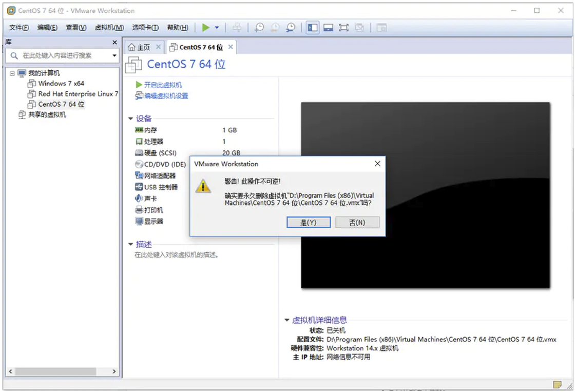The image size is (576, 392).
Task: Select the CD/DVD (IDE) device row
Action: coord(161,164)
